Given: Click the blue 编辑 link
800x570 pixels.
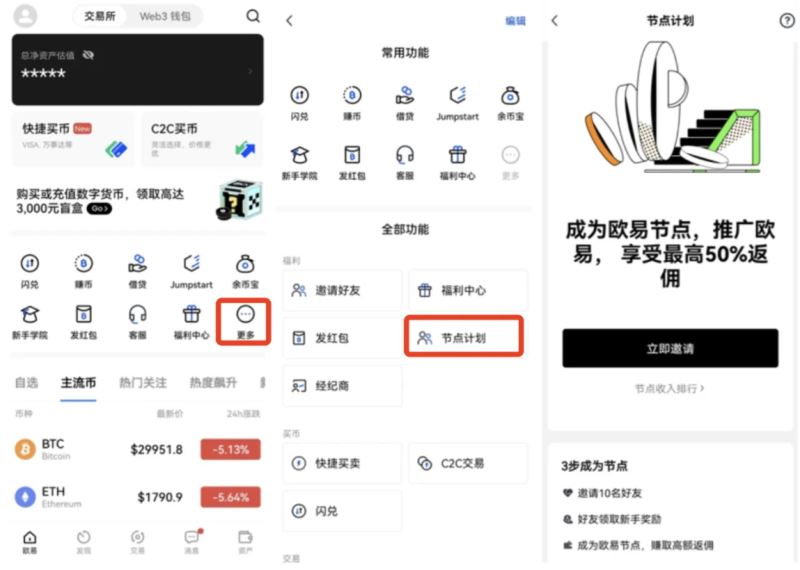Looking at the screenshot, I should point(515,20).
